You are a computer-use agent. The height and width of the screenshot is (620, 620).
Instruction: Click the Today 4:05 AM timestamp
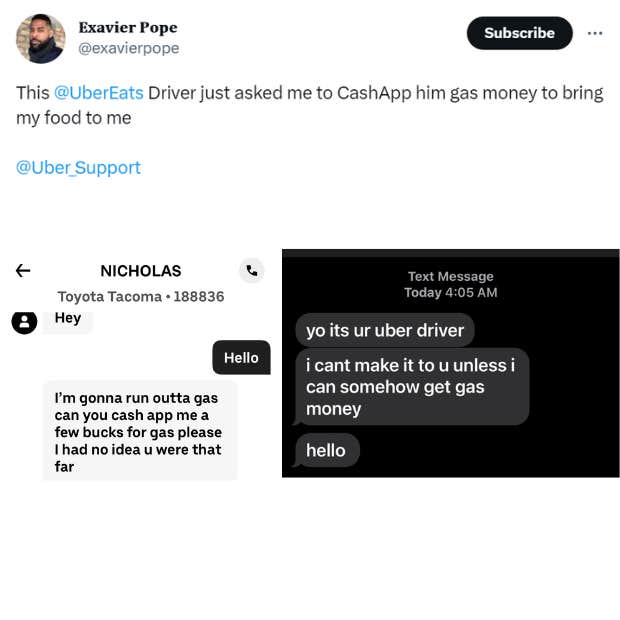click(450, 293)
